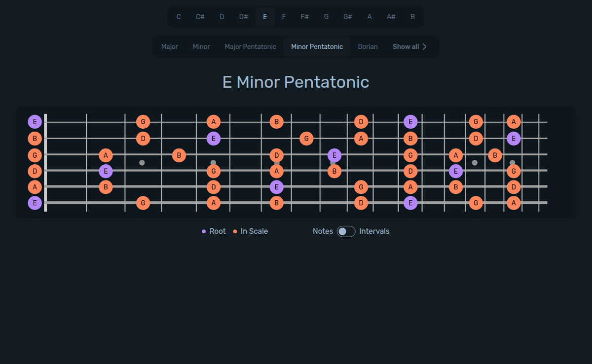Click the G note at third fret low string
This screenshot has width=592, height=364.
[143, 203]
